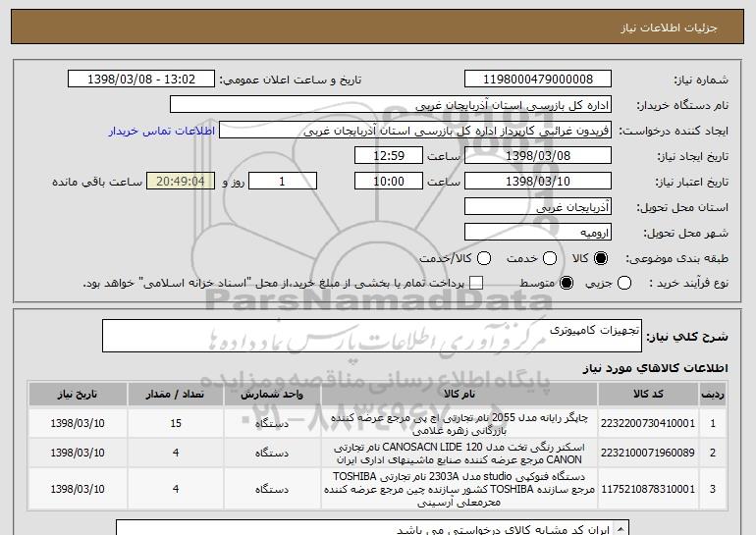Click the creation date field 1398/03/08
Image resolution: width=756 pixels, height=535 pixels.
click(x=538, y=156)
